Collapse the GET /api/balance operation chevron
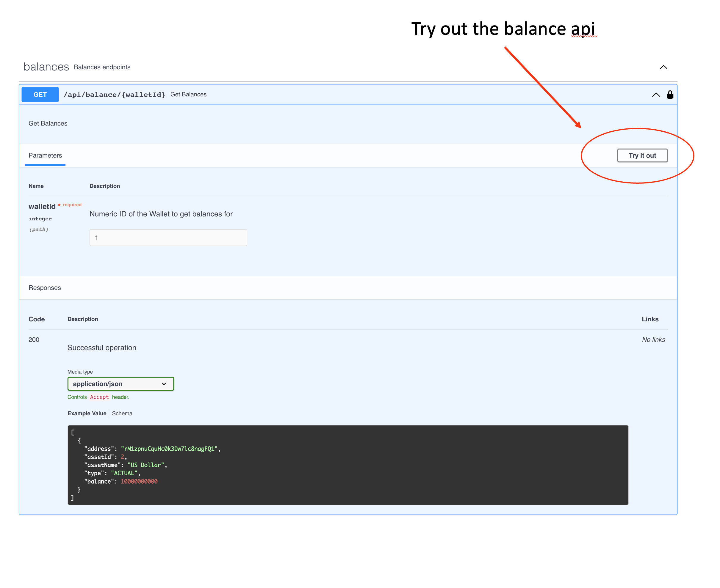The image size is (720, 588). click(656, 95)
